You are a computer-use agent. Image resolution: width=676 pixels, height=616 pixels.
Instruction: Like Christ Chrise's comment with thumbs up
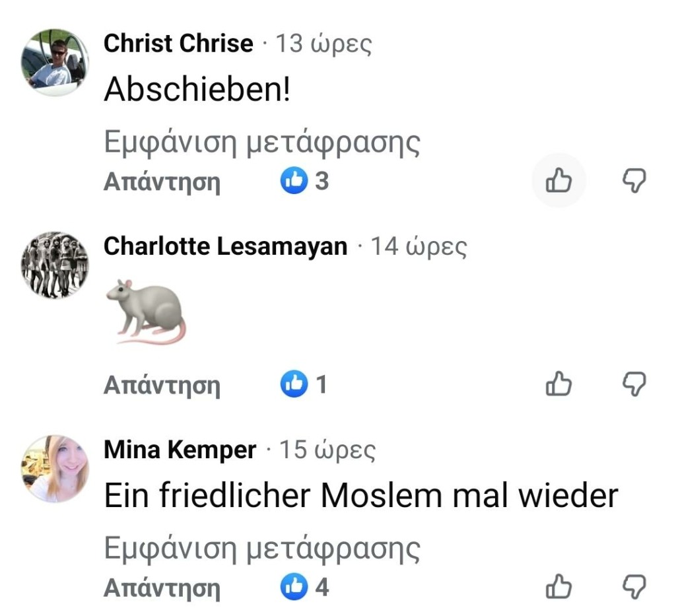point(558,180)
